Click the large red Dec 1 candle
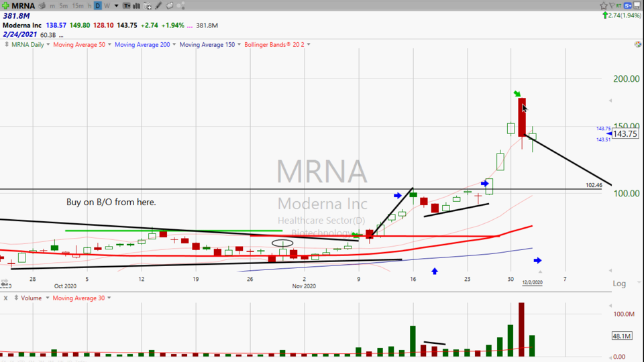Screen dimensions: 644x362 [x=522, y=117]
